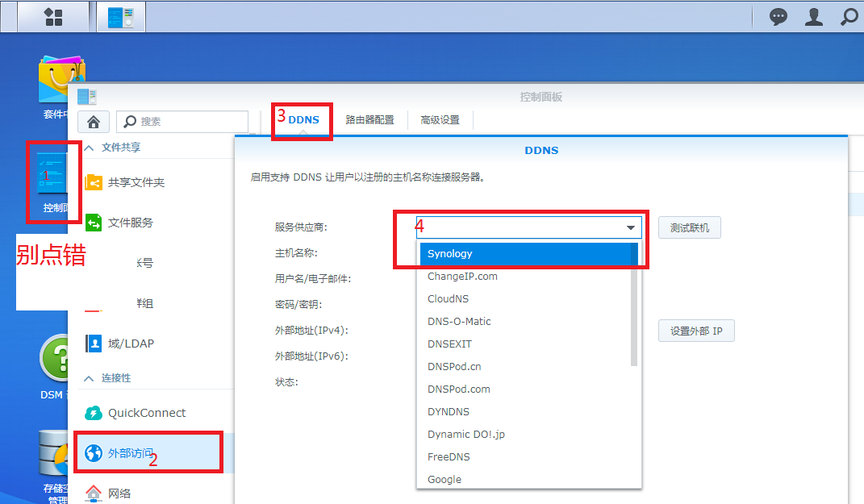Image resolution: width=864 pixels, height=504 pixels.
Task: Switch to the 路由器配置 tab
Action: (369, 119)
